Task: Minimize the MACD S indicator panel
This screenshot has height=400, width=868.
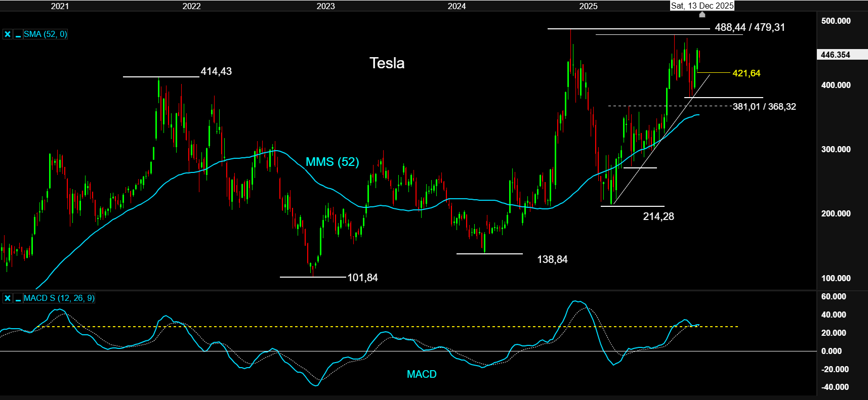Action: point(18,298)
